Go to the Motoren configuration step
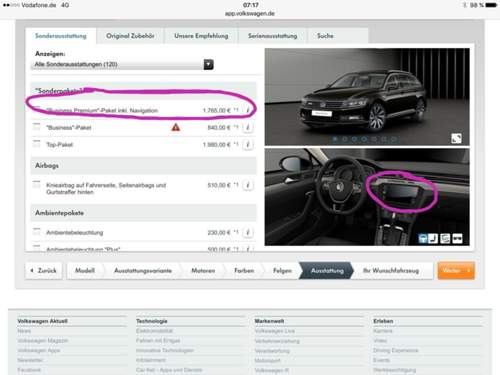The image size is (500, 375). coord(203,270)
